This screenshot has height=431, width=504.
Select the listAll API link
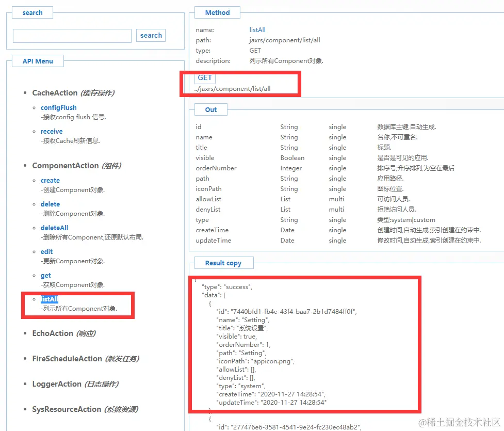click(x=49, y=299)
